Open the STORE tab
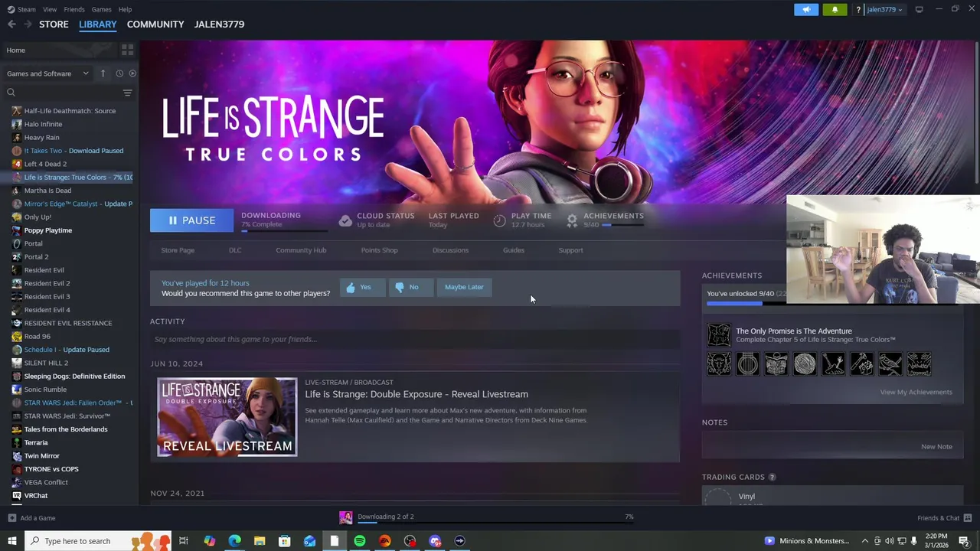 (x=54, y=24)
